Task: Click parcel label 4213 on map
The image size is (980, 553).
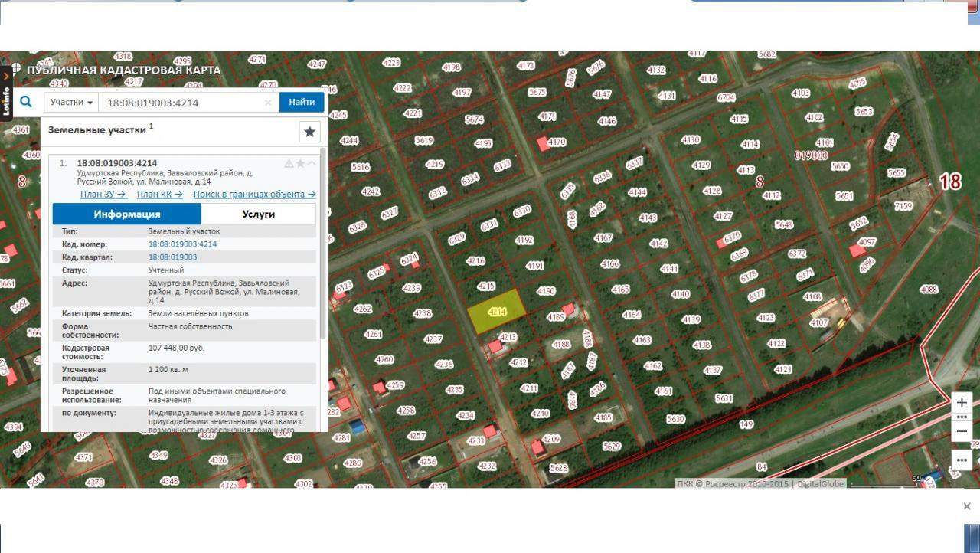Action: pos(508,338)
